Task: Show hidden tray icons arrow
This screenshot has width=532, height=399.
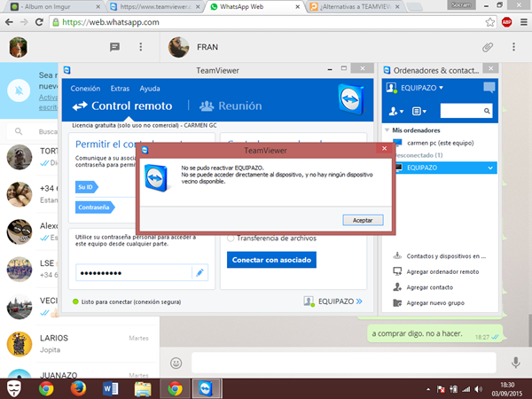Action: [428, 389]
